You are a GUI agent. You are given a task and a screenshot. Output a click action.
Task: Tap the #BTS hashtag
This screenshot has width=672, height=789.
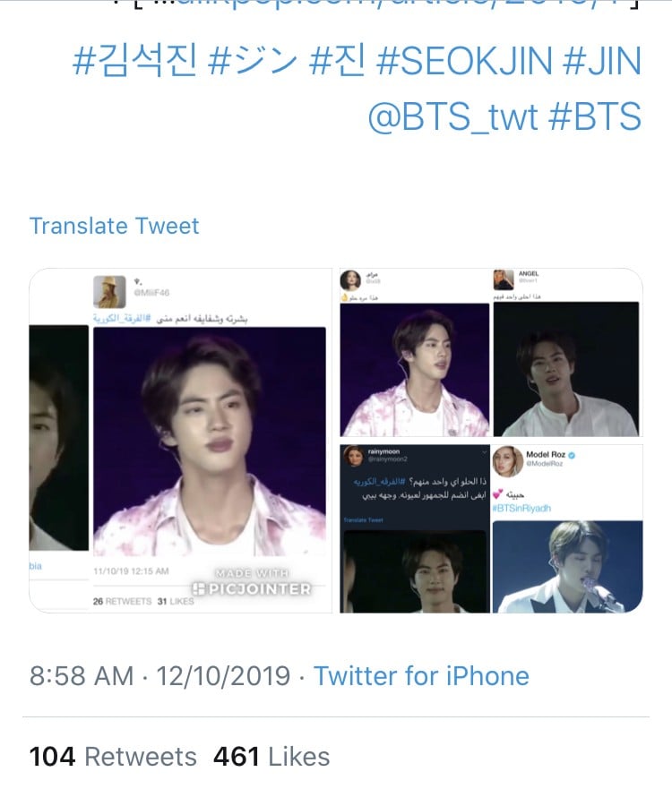tap(594, 116)
